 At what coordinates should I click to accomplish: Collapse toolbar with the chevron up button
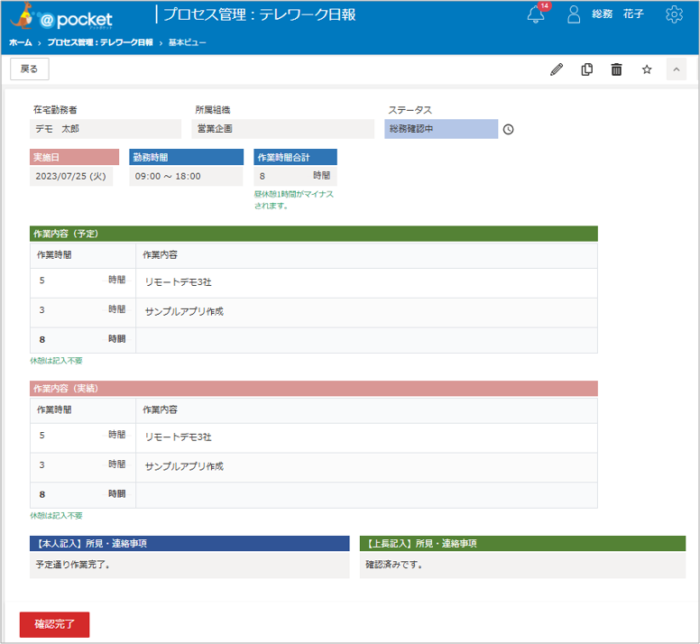676,69
